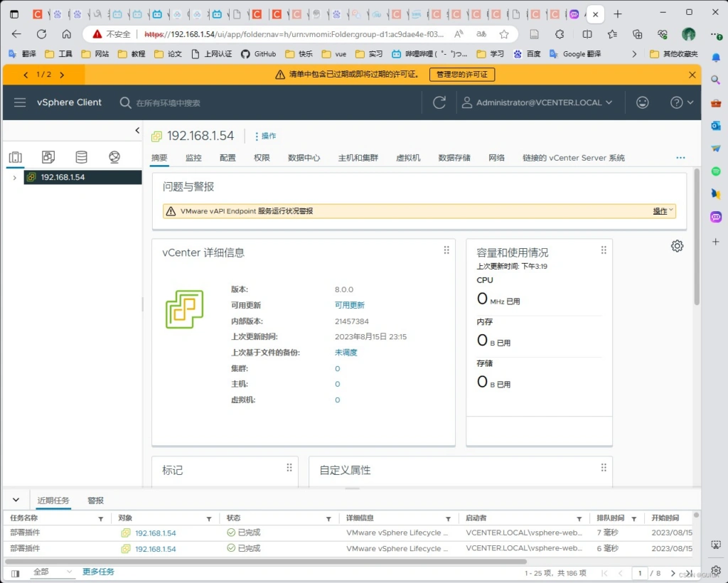Open the help question mark menu
Viewport: 728px width, 583px height.
point(682,102)
